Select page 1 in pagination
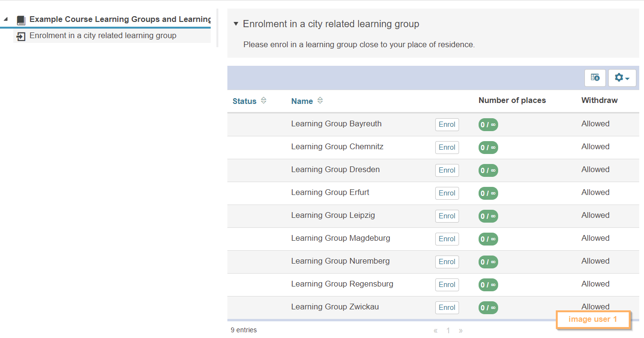 448,330
